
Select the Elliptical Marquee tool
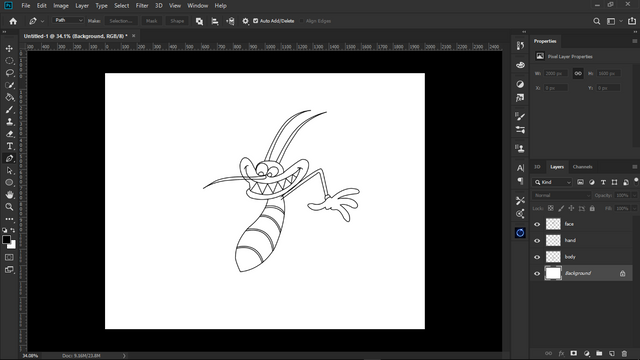(9, 61)
